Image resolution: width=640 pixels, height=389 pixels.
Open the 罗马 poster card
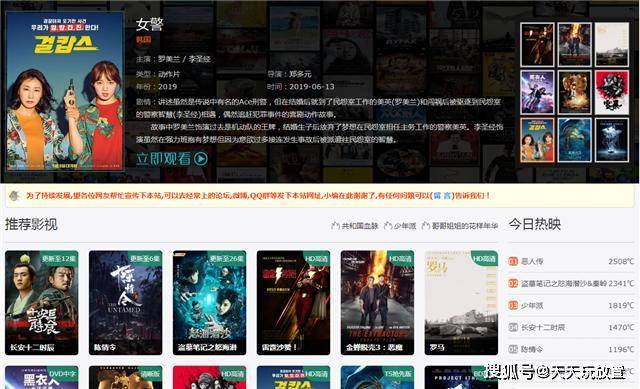pos(461,302)
